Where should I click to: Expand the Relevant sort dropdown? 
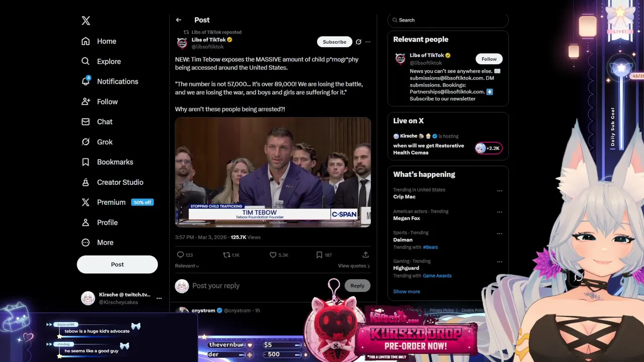pos(187,266)
